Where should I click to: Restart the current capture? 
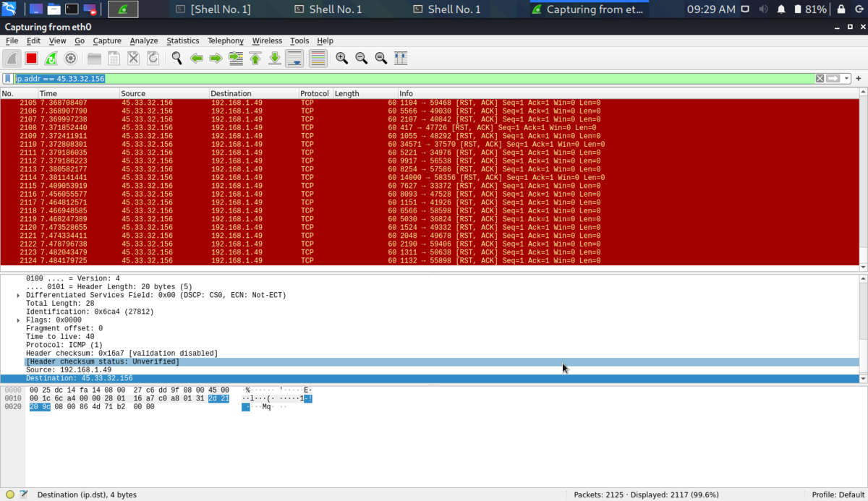coord(51,59)
